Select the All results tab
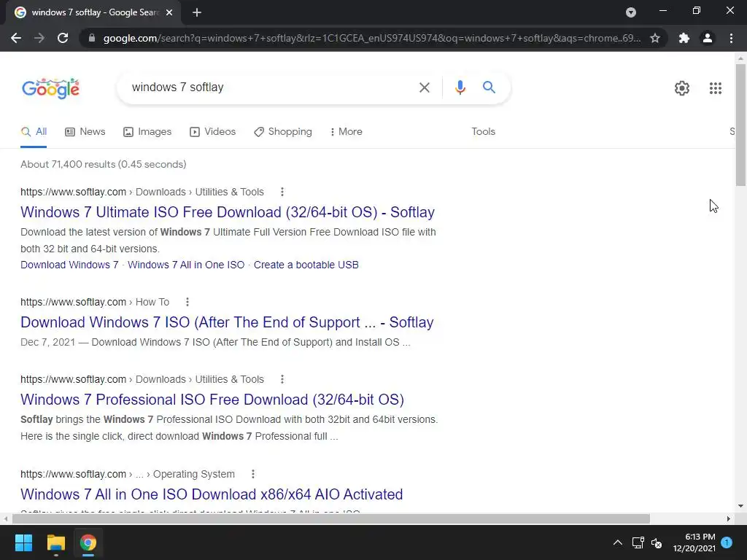Viewport: 747px width, 560px height. click(34, 132)
